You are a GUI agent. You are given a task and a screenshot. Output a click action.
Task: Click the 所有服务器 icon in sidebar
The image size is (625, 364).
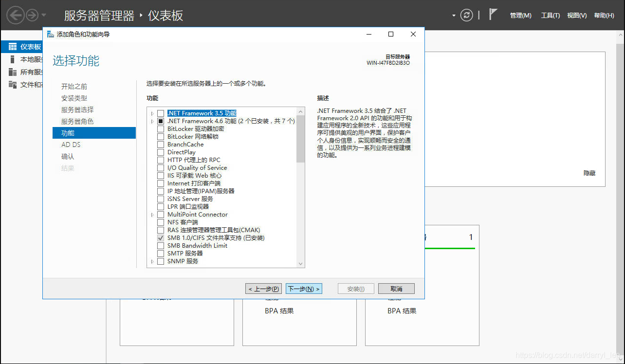pos(13,72)
